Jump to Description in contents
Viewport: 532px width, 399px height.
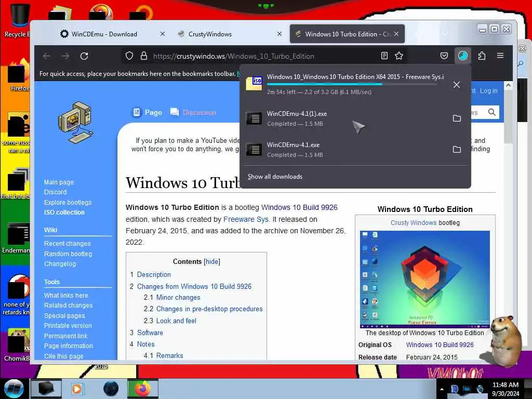pyautogui.click(x=154, y=274)
